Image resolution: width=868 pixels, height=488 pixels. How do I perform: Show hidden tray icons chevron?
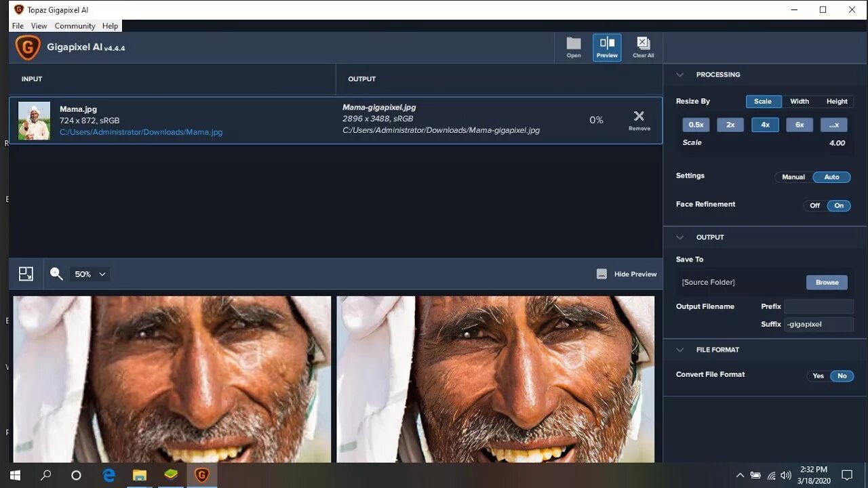[740, 475]
